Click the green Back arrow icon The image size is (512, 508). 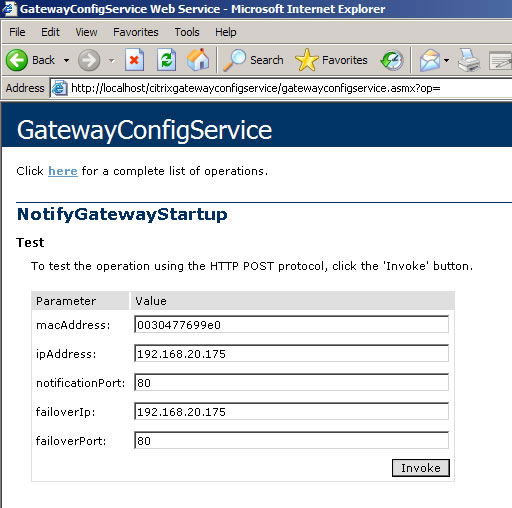[16, 60]
